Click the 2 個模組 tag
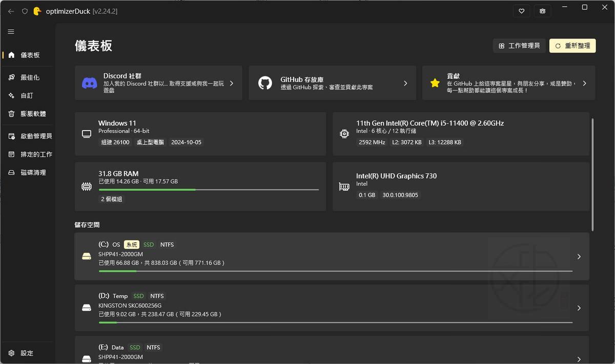This screenshot has width=615, height=364. point(112,199)
